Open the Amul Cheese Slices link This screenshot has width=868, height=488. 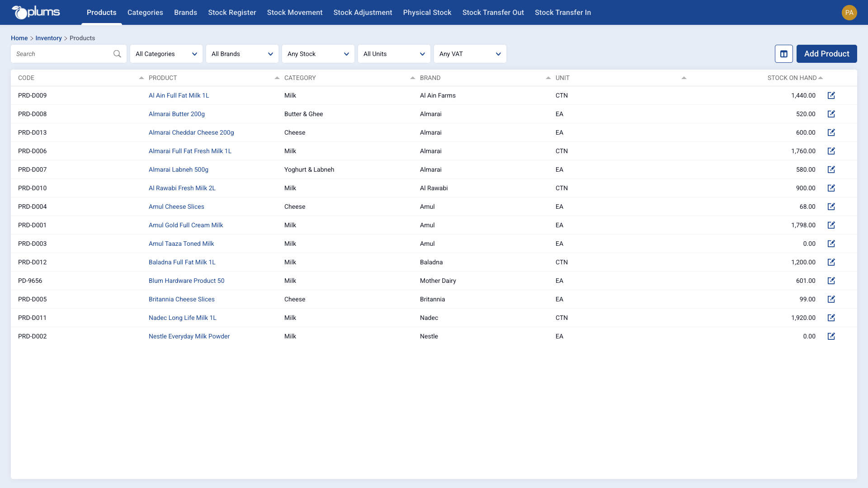point(176,206)
